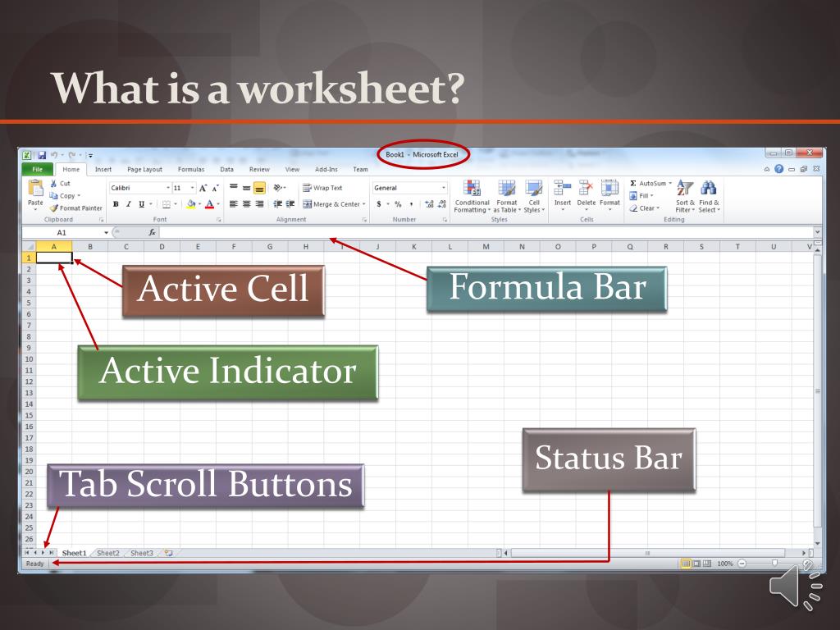Open the AutoSum dropdown arrow

click(x=669, y=183)
